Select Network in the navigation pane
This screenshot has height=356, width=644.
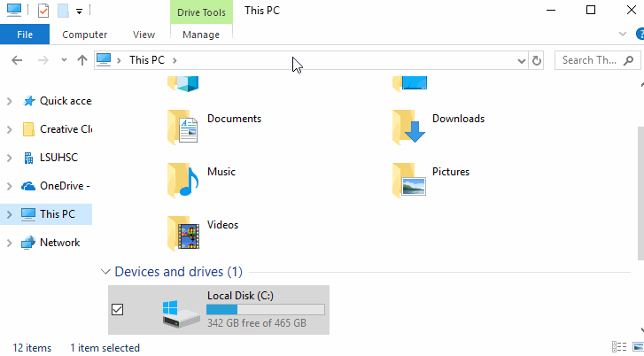point(59,243)
